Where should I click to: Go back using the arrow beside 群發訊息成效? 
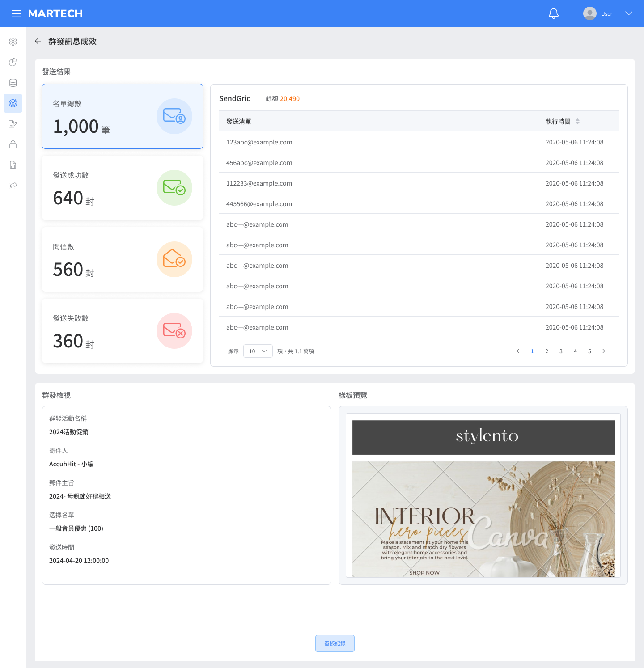click(x=38, y=41)
